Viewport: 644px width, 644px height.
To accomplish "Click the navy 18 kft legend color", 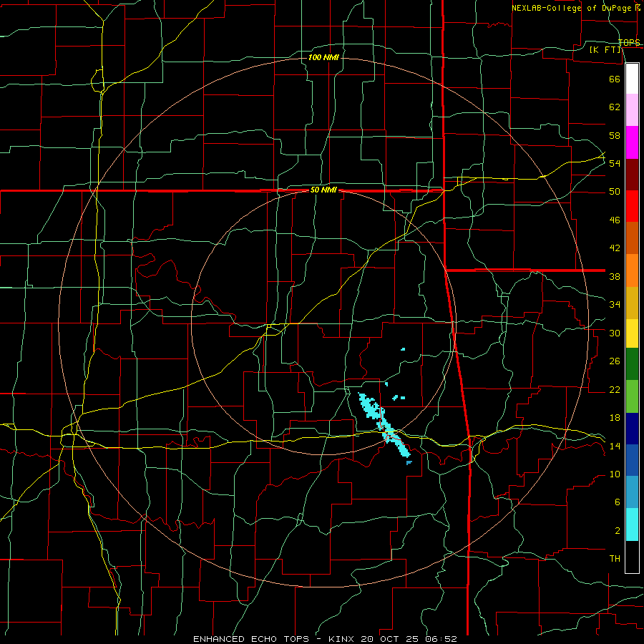I will click(632, 429).
